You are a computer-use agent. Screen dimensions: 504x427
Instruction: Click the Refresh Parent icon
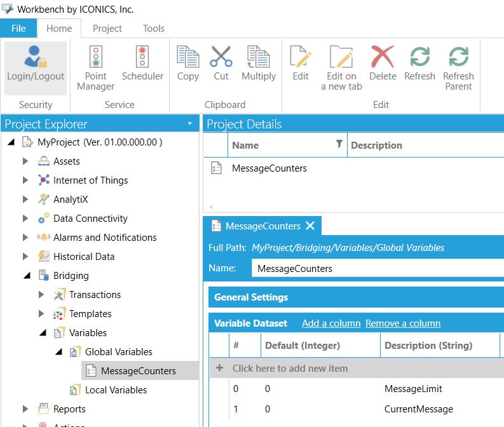coord(458,57)
